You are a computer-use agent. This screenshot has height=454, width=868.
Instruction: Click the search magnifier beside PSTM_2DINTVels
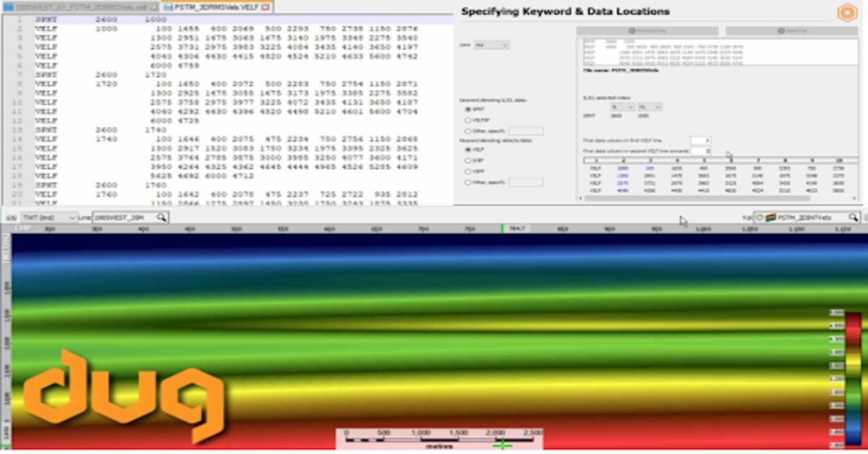pyautogui.click(x=852, y=218)
